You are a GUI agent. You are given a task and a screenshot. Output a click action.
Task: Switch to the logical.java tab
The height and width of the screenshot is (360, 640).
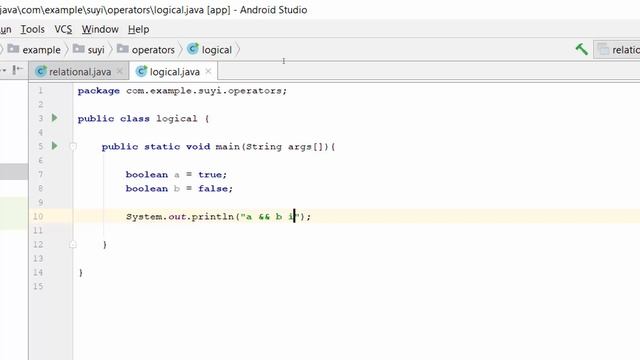(x=175, y=72)
